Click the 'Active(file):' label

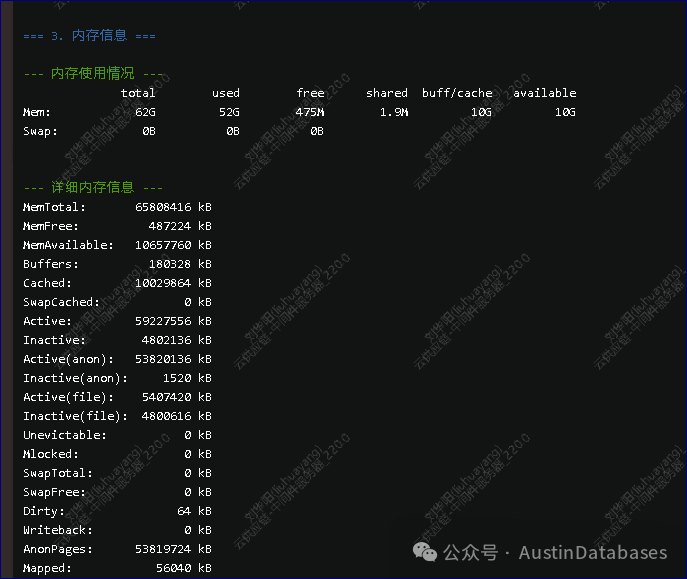tap(68, 397)
